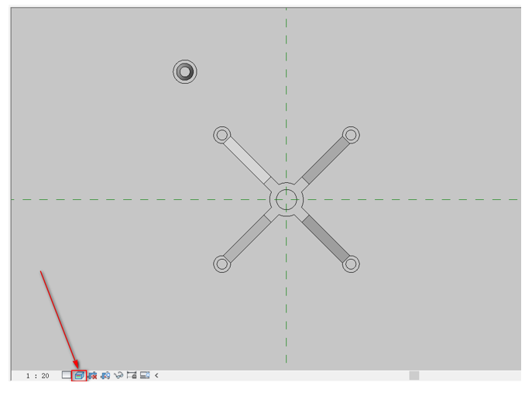Open the Detail Level icon in view bar
Viewport: 532px width, 393px height.
66,375
